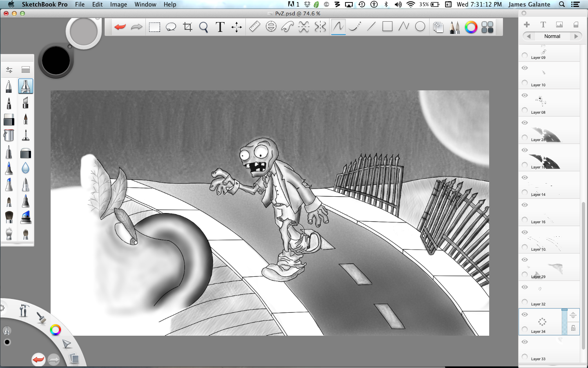Screen dimensions: 588x368
Task: Open the Layer editor from toolbar
Action: click(x=438, y=27)
